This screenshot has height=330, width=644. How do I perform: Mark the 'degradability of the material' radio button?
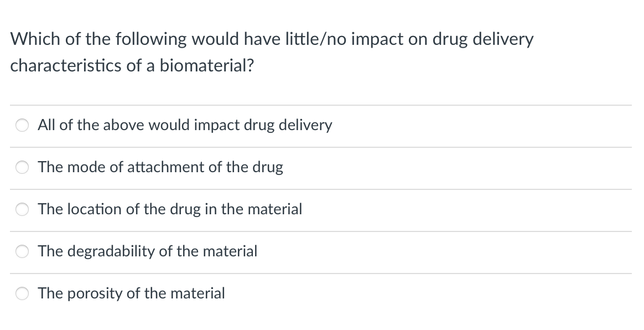point(23,252)
